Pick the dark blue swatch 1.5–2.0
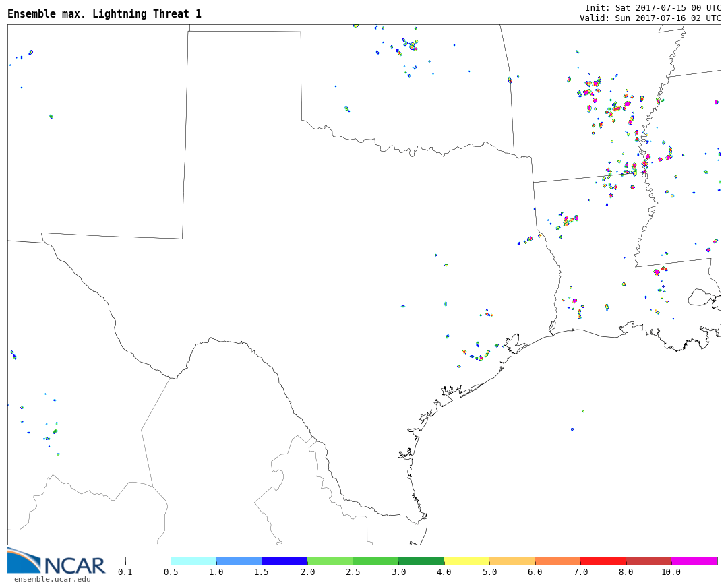This screenshot has height=587, width=728. tap(284, 561)
